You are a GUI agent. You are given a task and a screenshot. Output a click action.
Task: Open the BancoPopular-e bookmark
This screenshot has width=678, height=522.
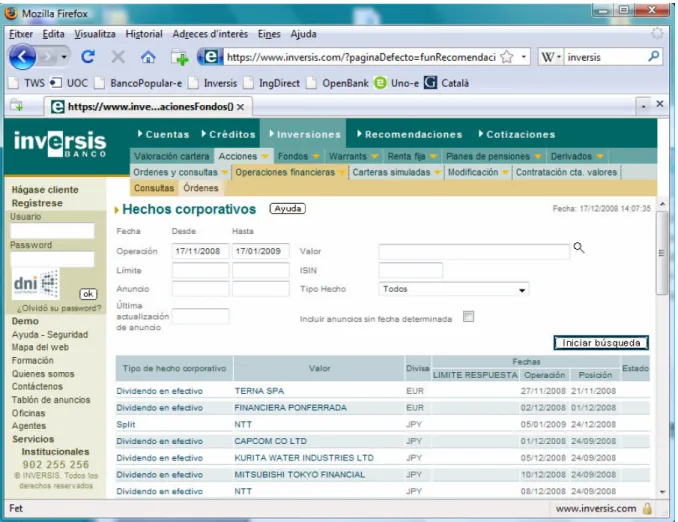pyautogui.click(x=138, y=83)
